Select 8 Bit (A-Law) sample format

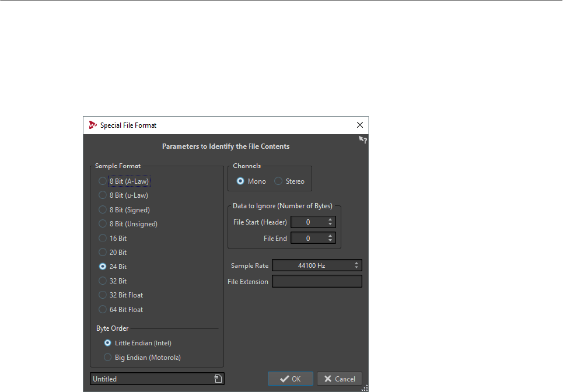[124, 181]
